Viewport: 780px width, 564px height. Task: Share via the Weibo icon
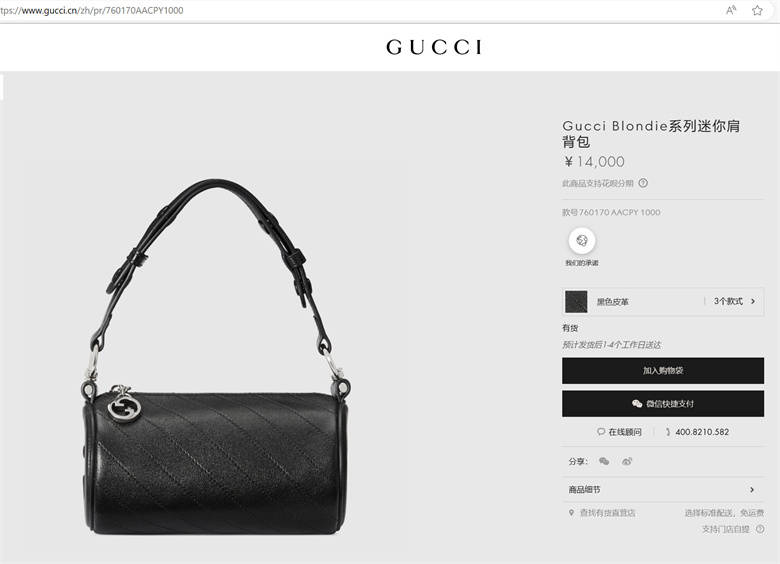click(x=627, y=461)
